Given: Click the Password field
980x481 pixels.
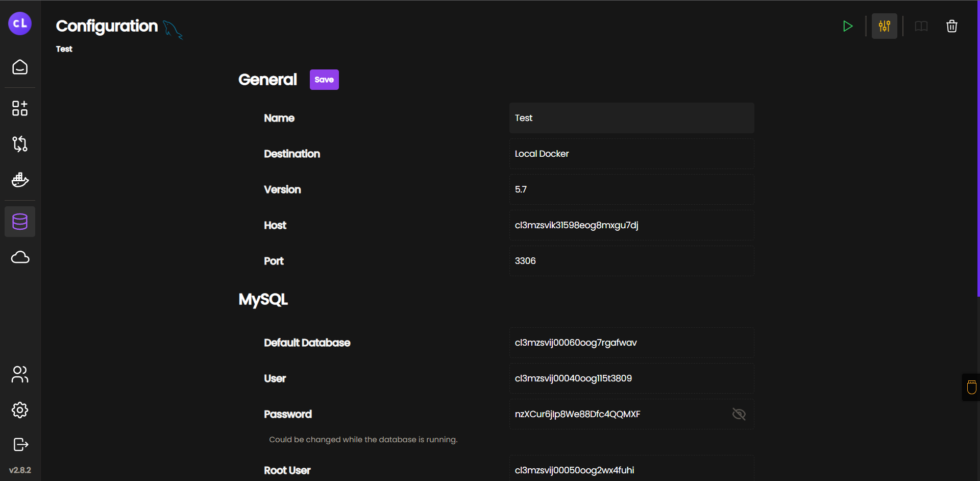Looking at the screenshot, I should [x=618, y=414].
